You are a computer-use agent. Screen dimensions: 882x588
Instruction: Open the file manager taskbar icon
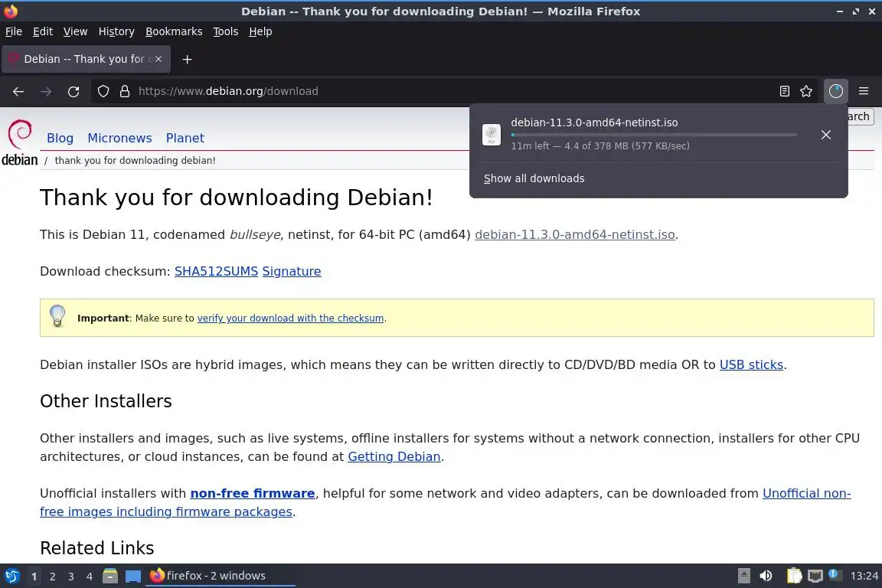[x=110, y=576]
